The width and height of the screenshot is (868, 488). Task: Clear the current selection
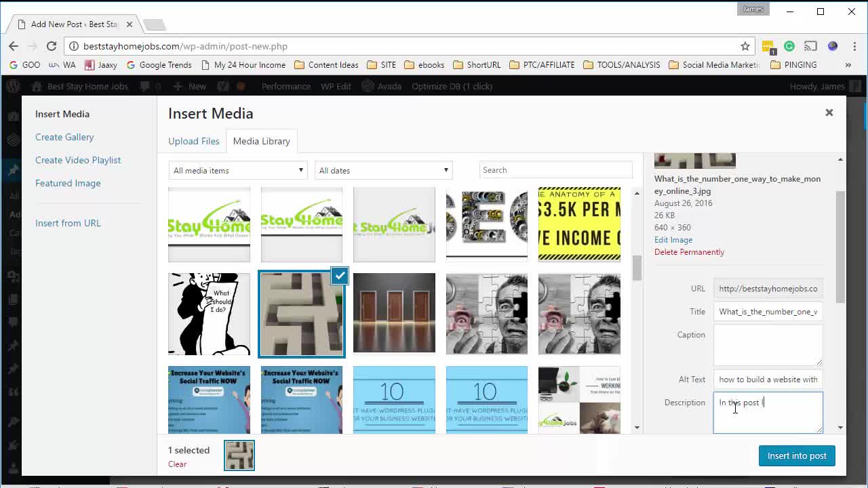pyautogui.click(x=177, y=464)
